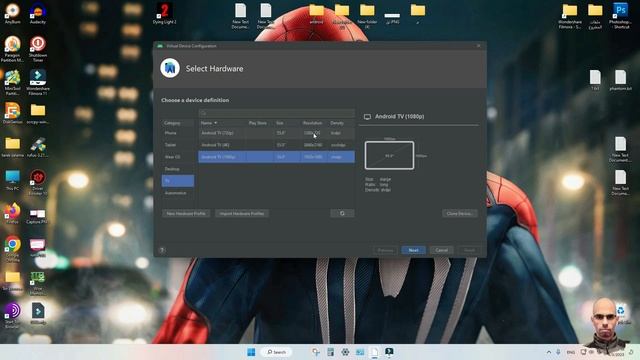
Task: Click New Hardware Profile button
Action: click(186, 213)
